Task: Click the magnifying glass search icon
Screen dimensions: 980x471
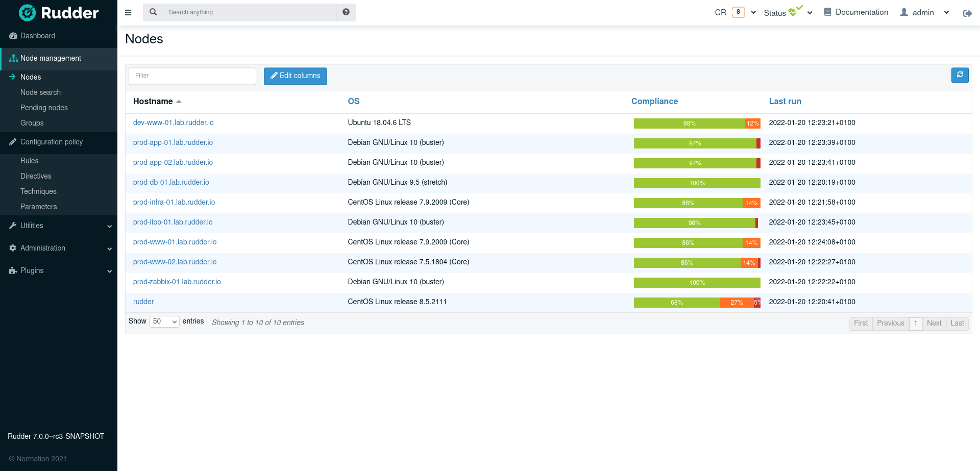Action: click(x=153, y=12)
